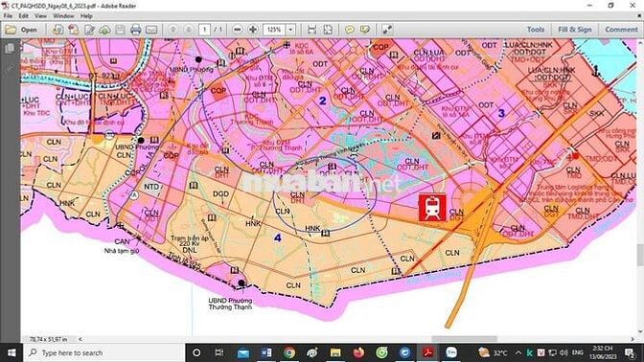The height and width of the screenshot is (362, 644).
Task: Open Mail app from taskbar
Action: 242,352
